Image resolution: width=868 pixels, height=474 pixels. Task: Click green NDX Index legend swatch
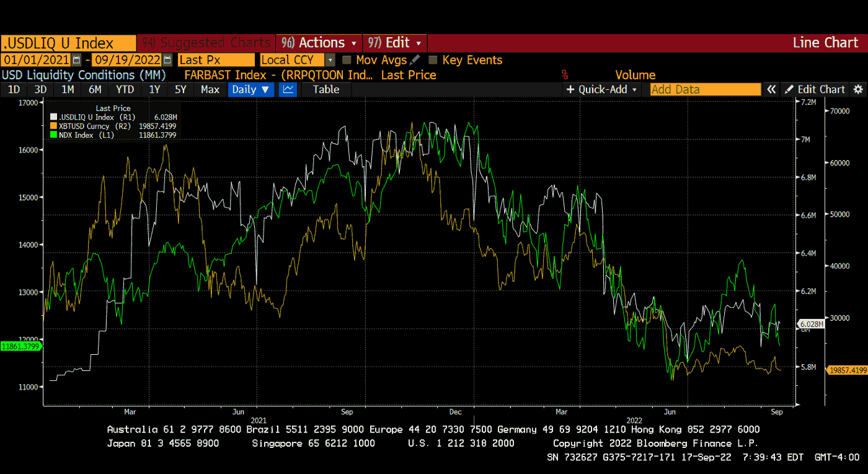click(x=54, y=135)
